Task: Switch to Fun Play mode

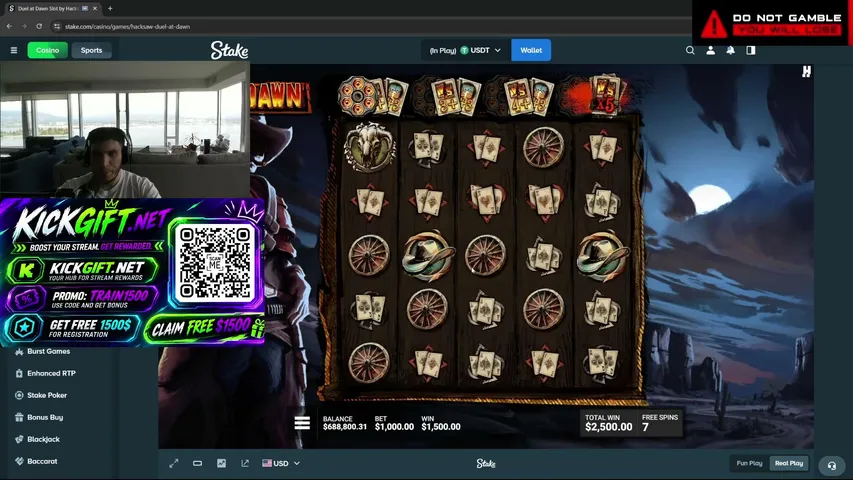Action: pos(749,463)
